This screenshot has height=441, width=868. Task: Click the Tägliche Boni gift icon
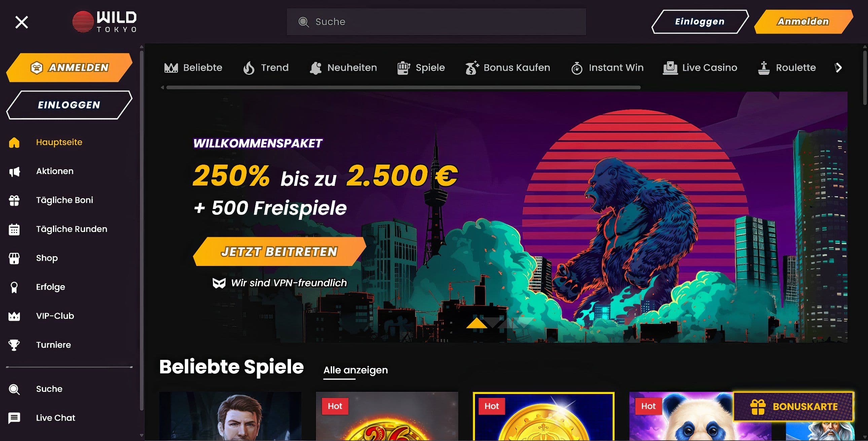[14, 201]
